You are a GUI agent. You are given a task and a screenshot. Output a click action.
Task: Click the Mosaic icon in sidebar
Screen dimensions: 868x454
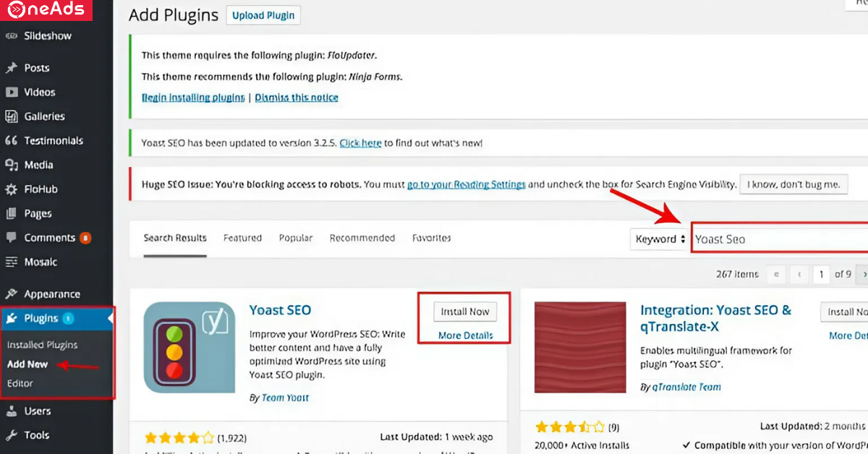coord(11,262)
